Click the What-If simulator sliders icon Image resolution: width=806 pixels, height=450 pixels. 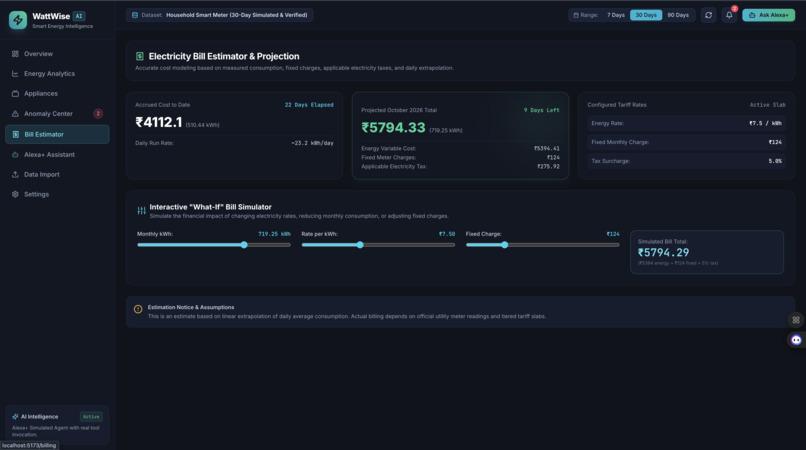click(x=141, y=210)
